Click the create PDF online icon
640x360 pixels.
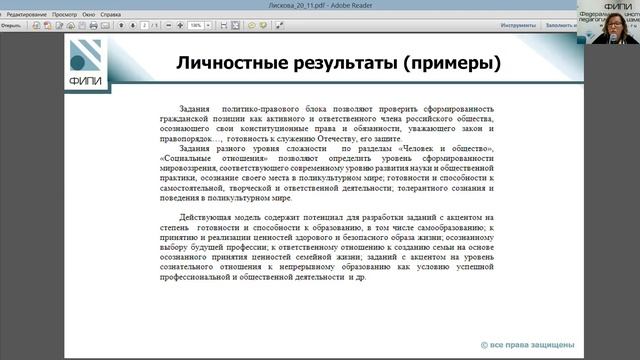pyautogui.click(x=36, y=25)
